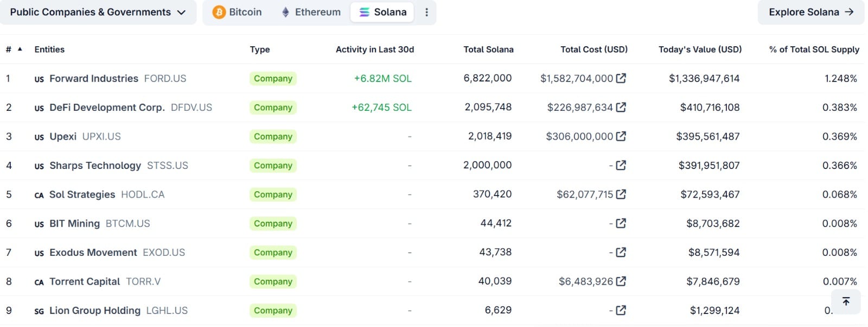Open the Torrent Capital entity link
The image size is (868, 327).
click(85, 281)
